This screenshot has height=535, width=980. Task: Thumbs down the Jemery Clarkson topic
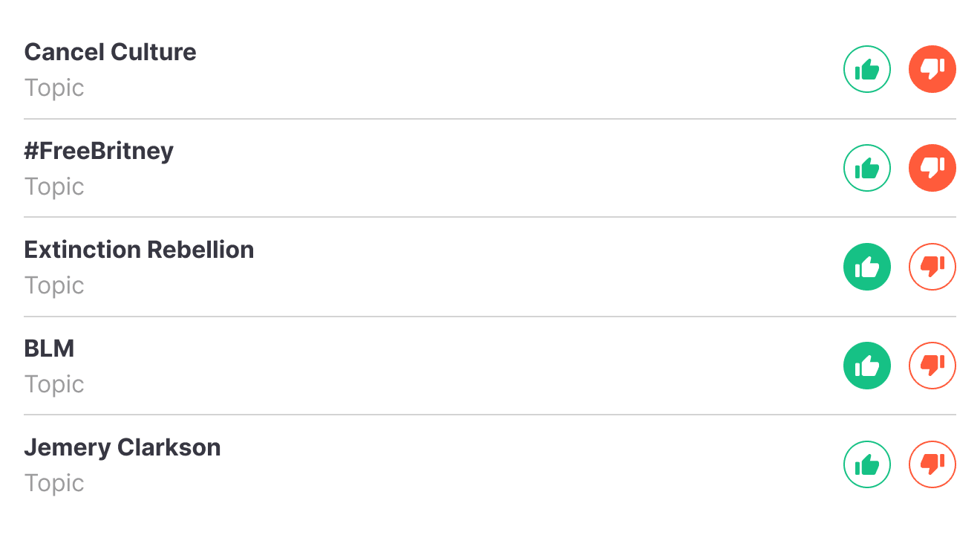click(932, 465)
